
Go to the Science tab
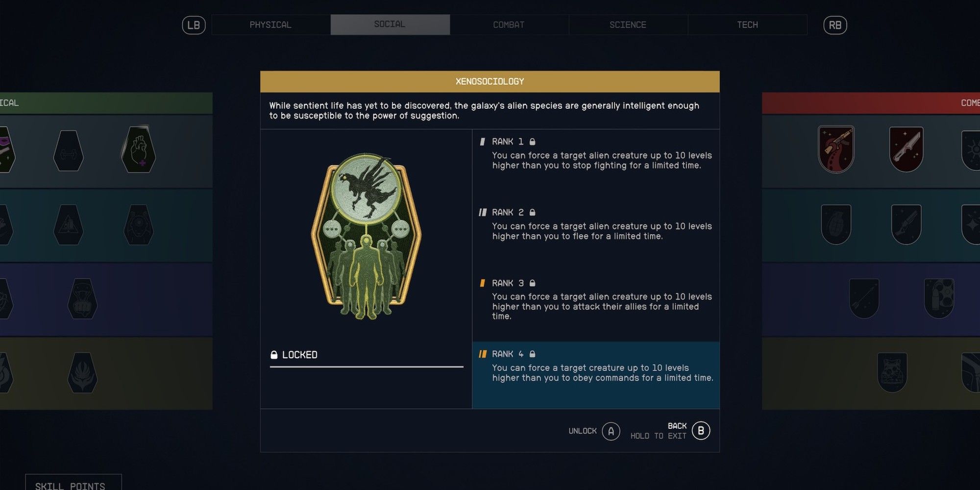click(628, 24)
